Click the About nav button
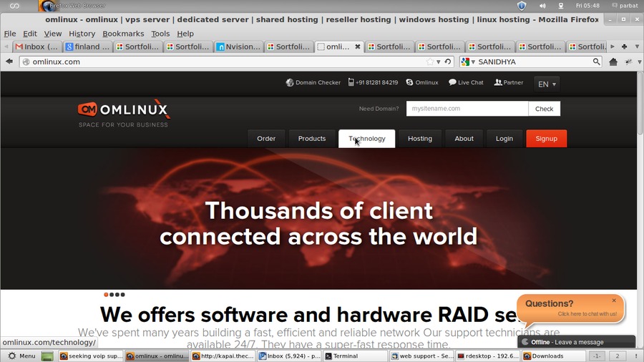Screen dimensions: 644x362 pyautogui.click(x=464, y=139)
